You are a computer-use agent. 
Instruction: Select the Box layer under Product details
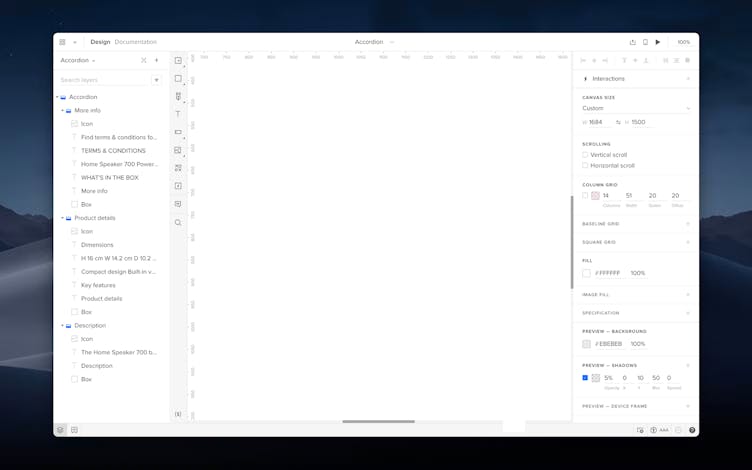pyautogui.click(x=86, y=312)
